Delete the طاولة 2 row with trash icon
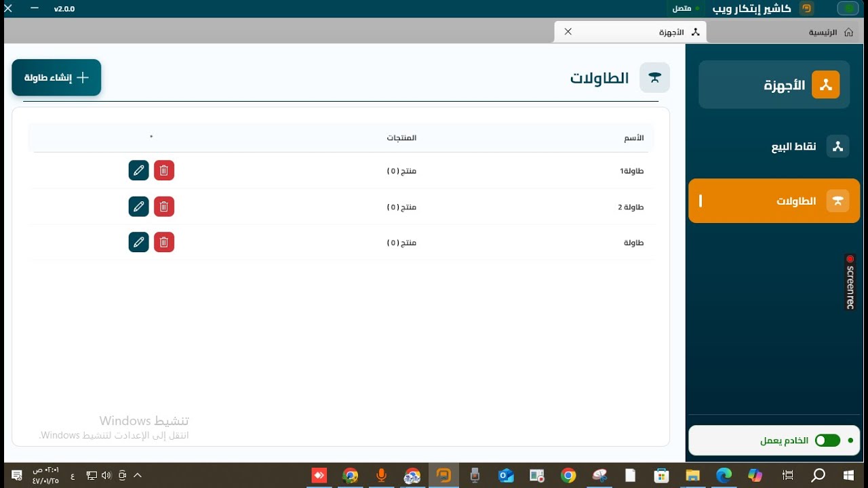868x488 pixels. [x=164, y=207]
